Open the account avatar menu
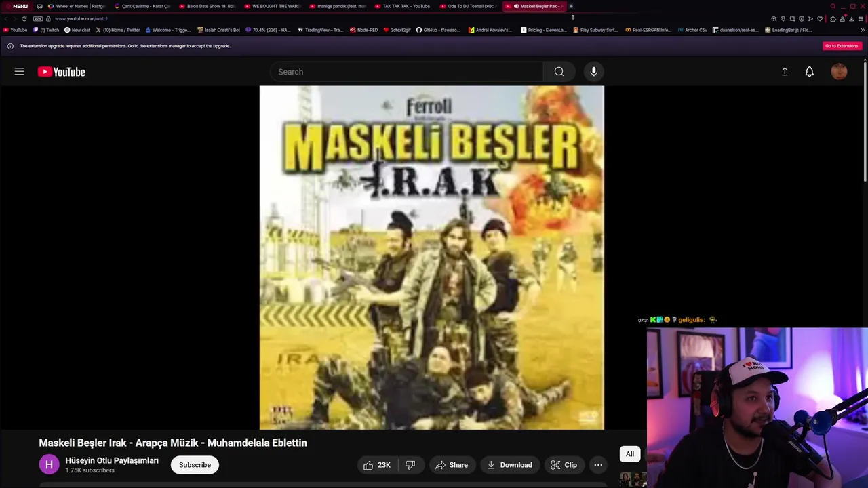 pos(839,72)
